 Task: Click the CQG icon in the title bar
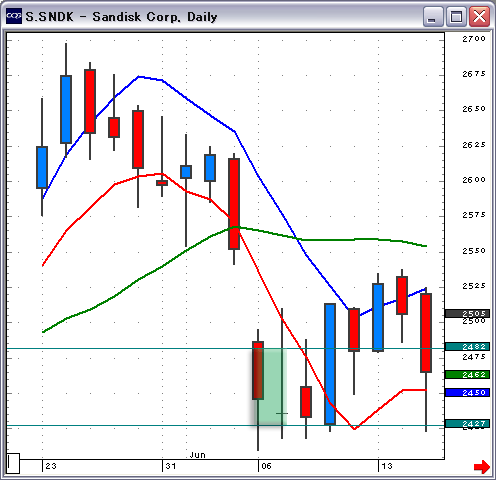(x=14, y=16)
